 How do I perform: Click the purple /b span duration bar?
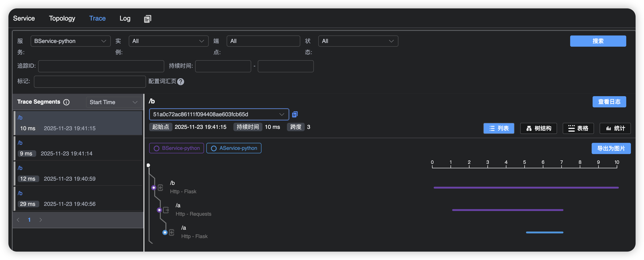526,188
